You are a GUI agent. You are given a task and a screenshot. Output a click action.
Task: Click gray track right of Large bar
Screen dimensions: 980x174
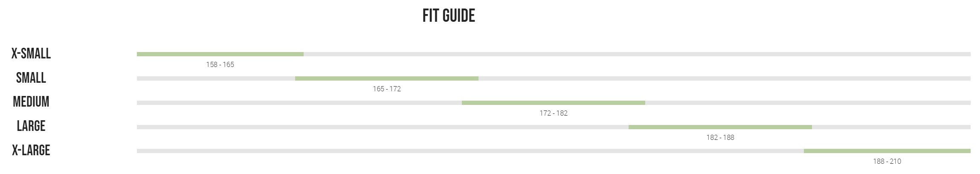tap(891, 127)
